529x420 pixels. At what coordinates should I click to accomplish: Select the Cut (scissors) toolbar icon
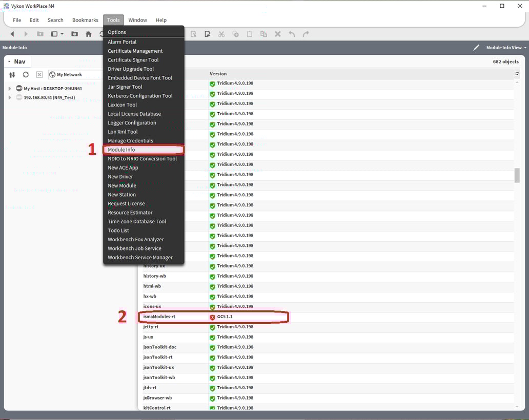click(221, 34)
